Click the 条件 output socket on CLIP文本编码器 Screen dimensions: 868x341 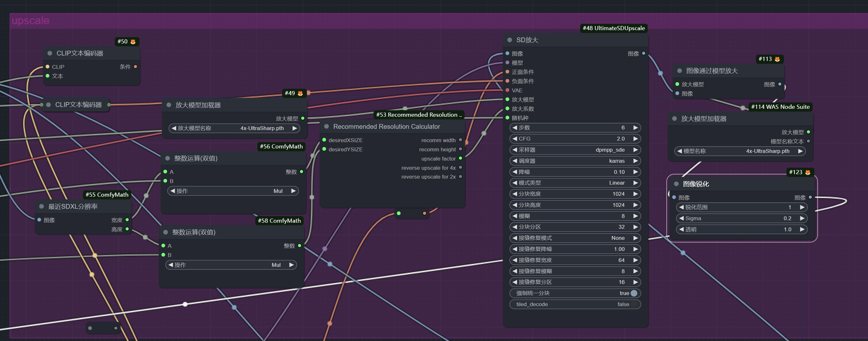[136, 67]
